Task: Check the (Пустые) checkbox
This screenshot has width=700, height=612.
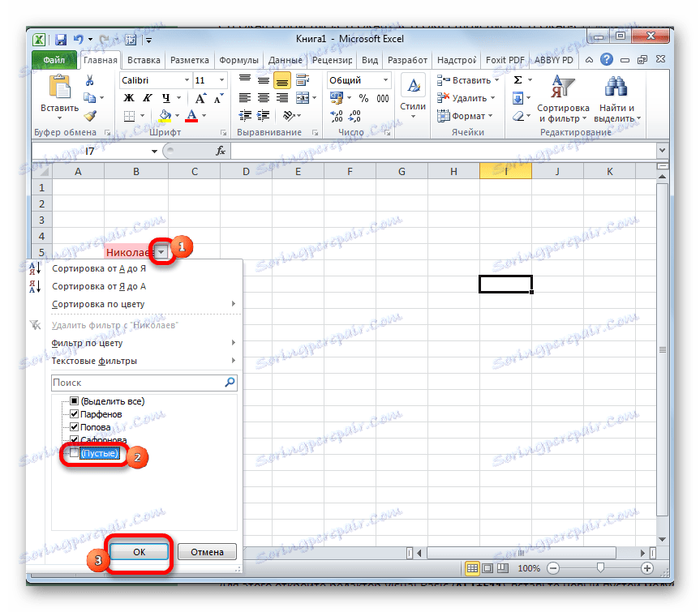Action: click(74, 453)
